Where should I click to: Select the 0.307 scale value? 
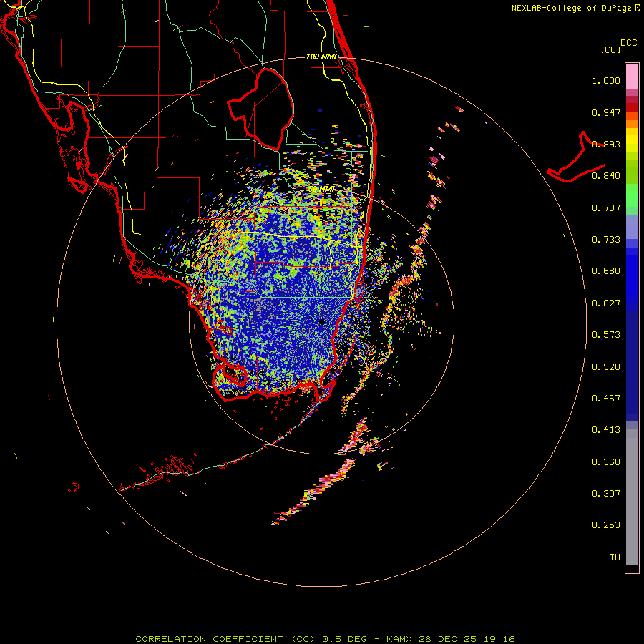point(606,494)
